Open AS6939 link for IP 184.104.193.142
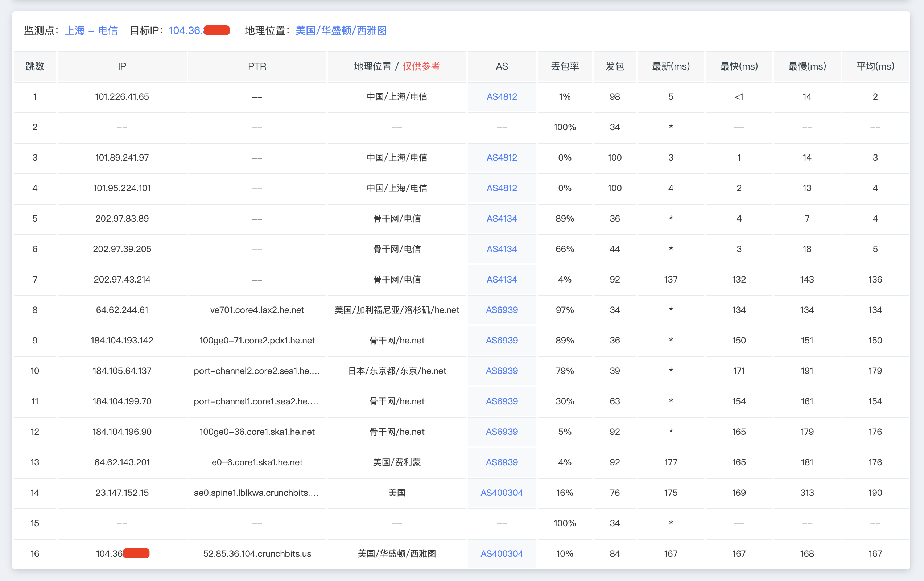This screenshot has height=581, width=924. [x=502, y=341]
